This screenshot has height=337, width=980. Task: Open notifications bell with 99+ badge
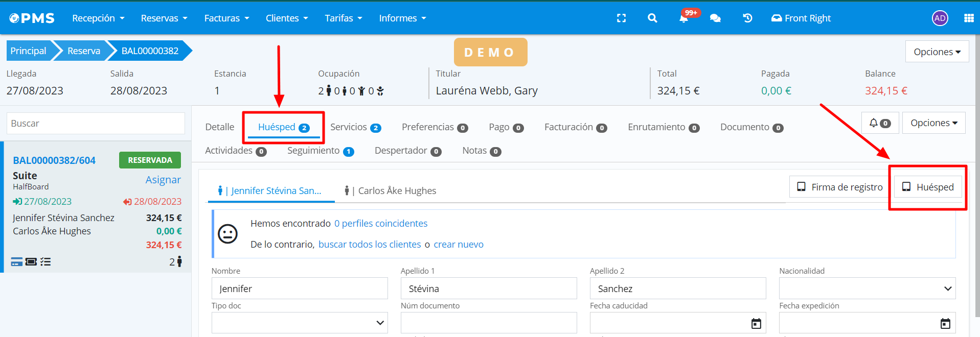click(683, 18)
